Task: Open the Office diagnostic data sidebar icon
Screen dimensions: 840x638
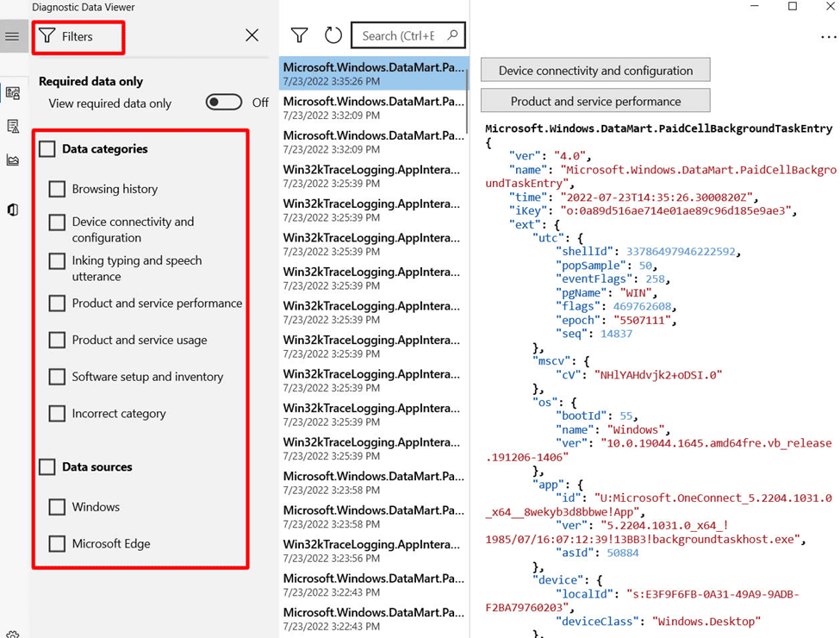Action: (13, 210)
